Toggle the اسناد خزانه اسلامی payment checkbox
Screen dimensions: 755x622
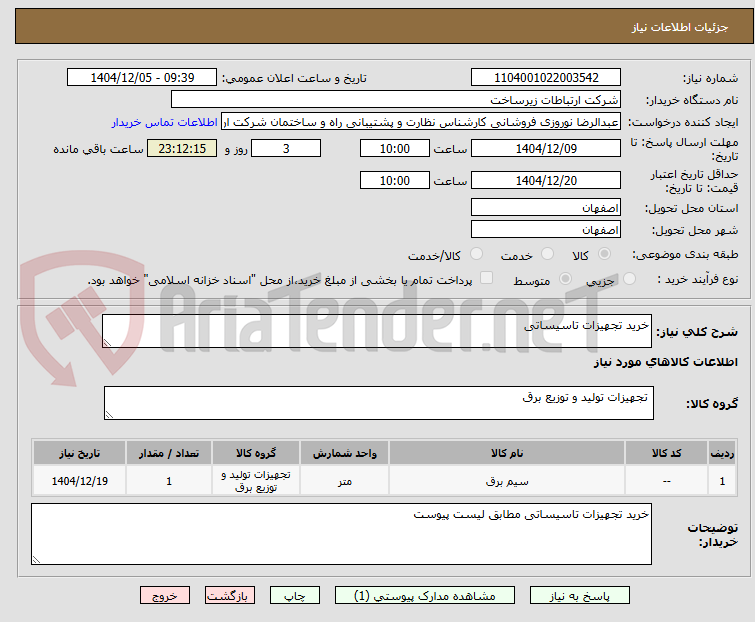487,278
